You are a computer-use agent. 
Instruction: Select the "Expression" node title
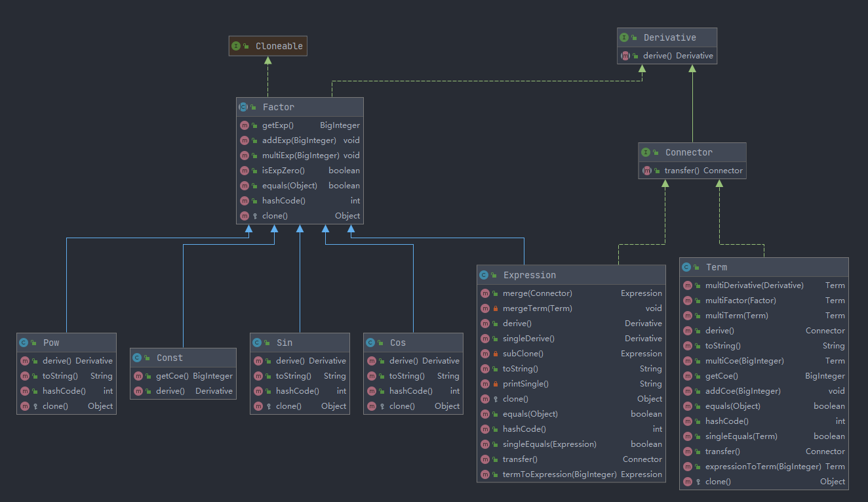[530, 275]
